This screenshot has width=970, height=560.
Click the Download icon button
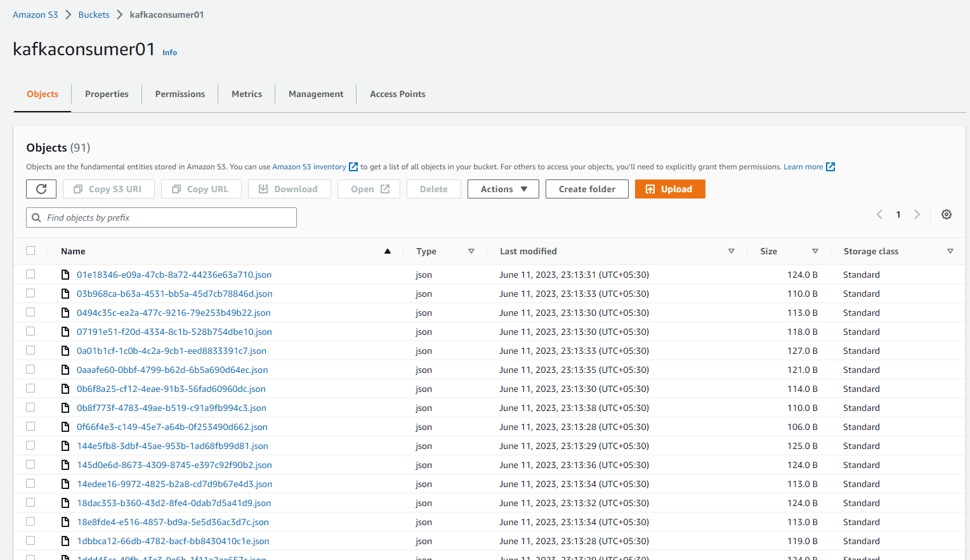coord(263,188)
